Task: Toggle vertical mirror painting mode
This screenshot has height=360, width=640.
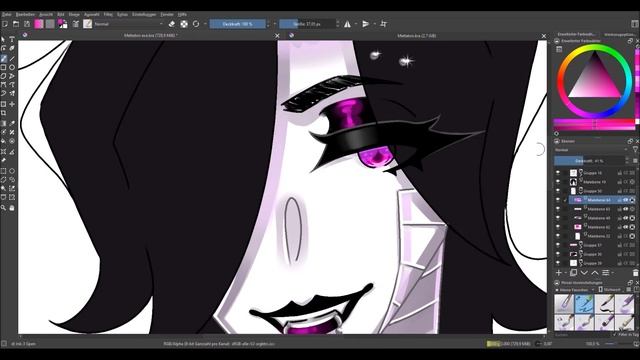Action: (366, 24)
